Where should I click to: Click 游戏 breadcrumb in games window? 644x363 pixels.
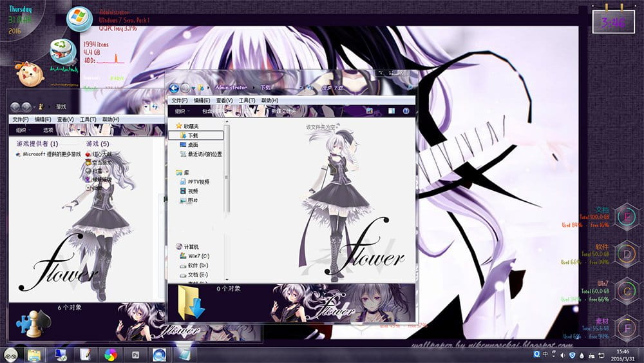[x=61, y=107]
